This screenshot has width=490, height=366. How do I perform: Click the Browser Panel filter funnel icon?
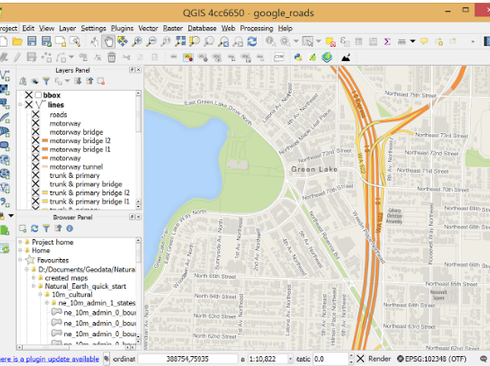click(46, 228)
